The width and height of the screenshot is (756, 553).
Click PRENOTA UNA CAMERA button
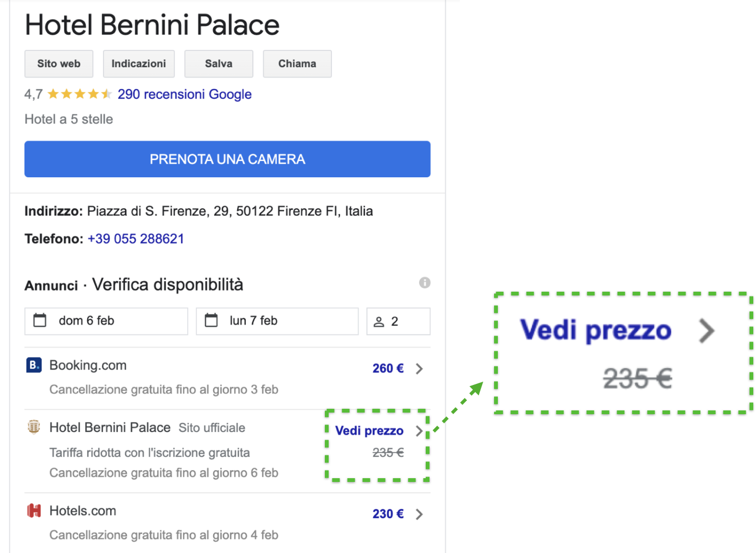[227, 159]
